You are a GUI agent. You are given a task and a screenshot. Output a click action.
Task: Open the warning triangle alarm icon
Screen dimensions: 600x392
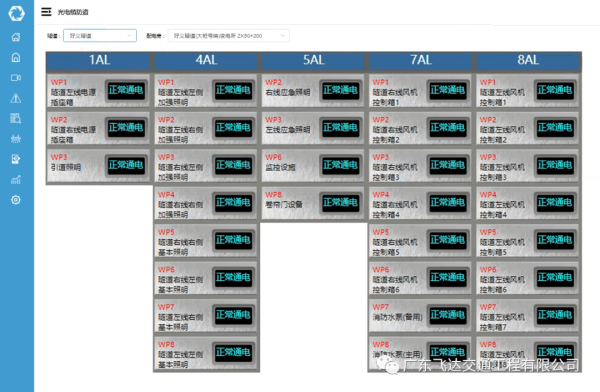coord(16,98)
